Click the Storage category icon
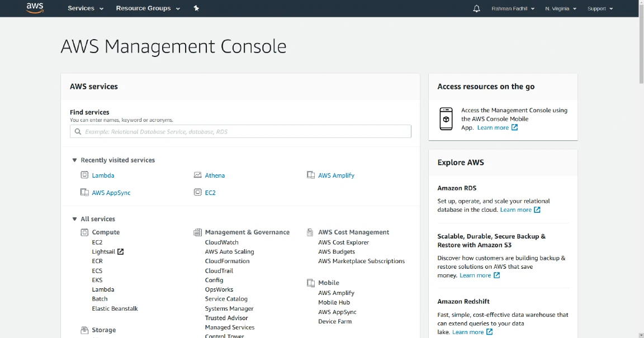Viewport: 644px width, 338px height. click(x=84, y=330)
